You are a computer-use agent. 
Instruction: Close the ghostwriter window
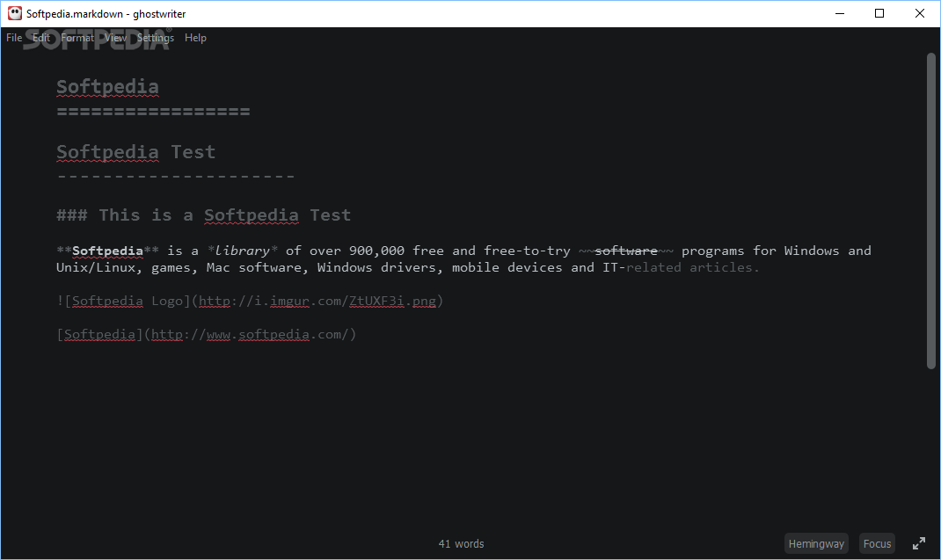coord(919,13)
